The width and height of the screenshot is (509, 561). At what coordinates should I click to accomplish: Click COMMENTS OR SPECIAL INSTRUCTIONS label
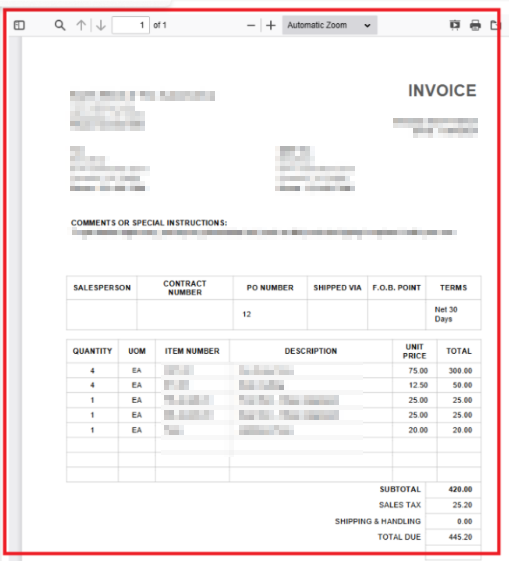149,223
